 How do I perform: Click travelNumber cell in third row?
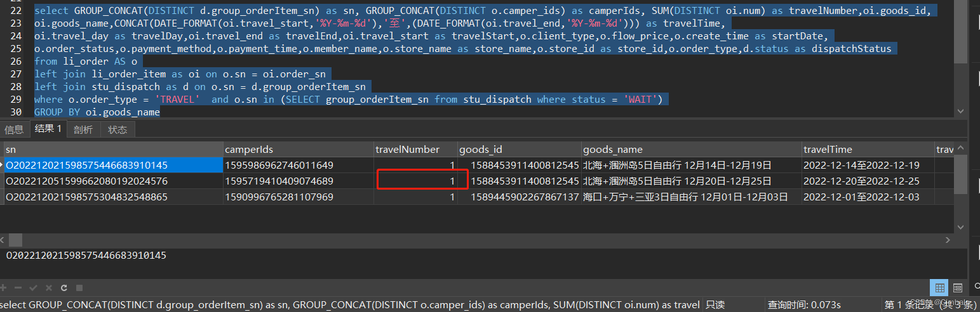pyautogui.click(x=415, y=197)
